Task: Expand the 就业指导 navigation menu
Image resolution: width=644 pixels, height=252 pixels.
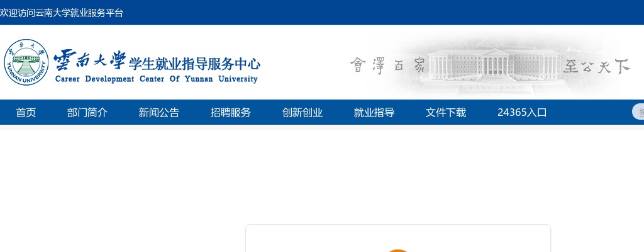Action: pyautogui.click(x=374, y=113)
